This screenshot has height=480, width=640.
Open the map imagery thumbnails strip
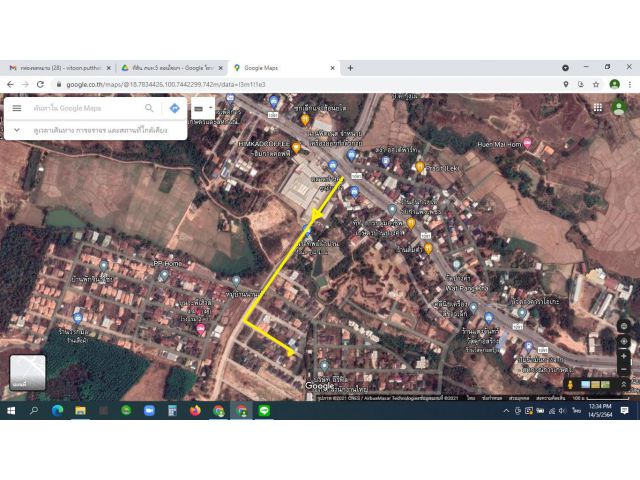pyautogui.click(x=596, y=384)
